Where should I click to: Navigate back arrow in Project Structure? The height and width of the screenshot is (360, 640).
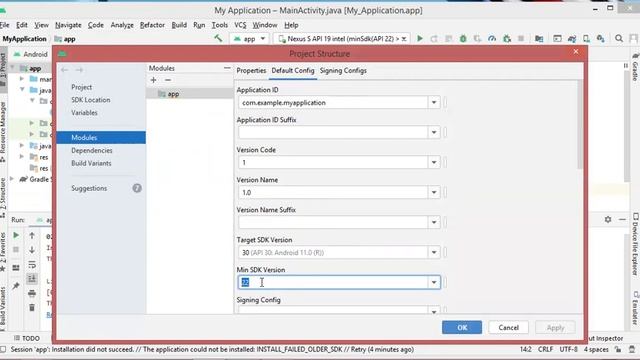64,70
